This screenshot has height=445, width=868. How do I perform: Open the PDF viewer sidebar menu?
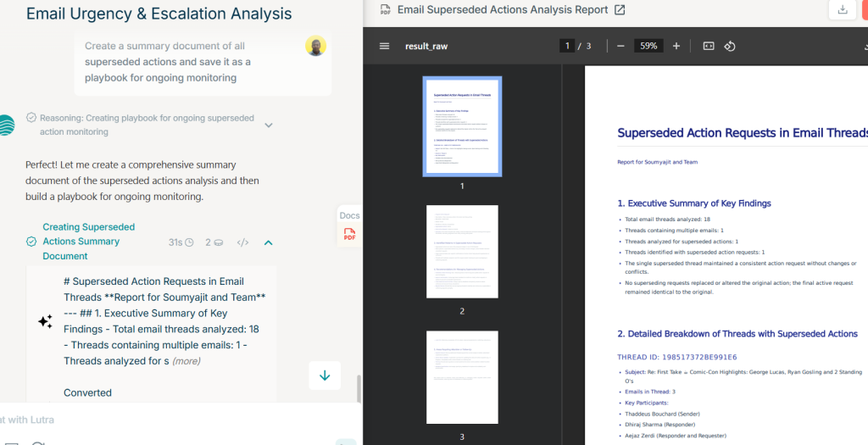click(385, 46)
